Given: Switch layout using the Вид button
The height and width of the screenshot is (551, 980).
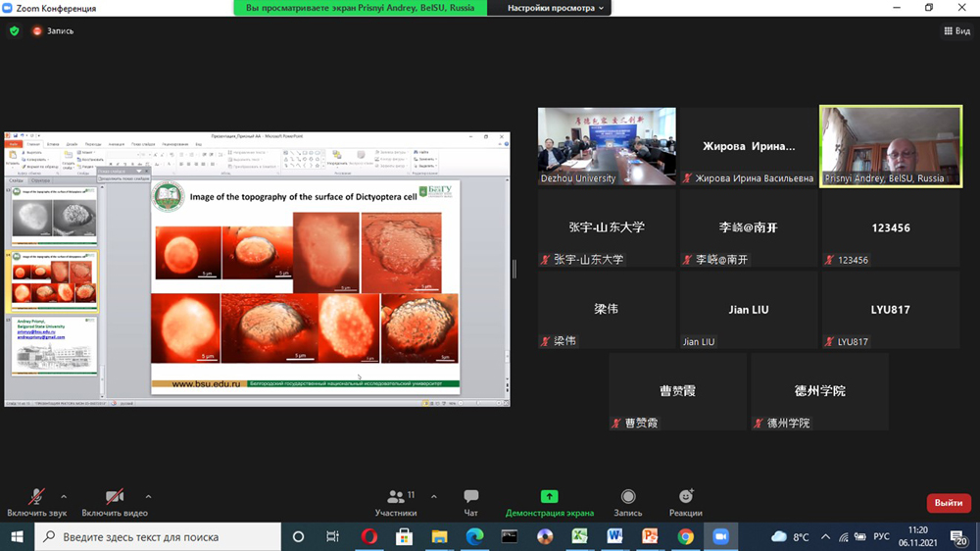Looking at the screenshot, I should (956, 31).
